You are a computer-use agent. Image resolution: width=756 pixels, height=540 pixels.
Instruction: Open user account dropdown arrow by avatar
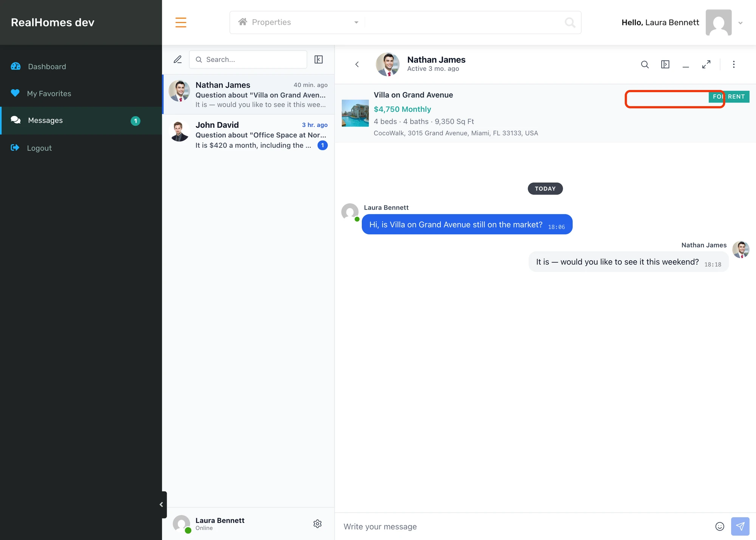click(x=741, y=23)
